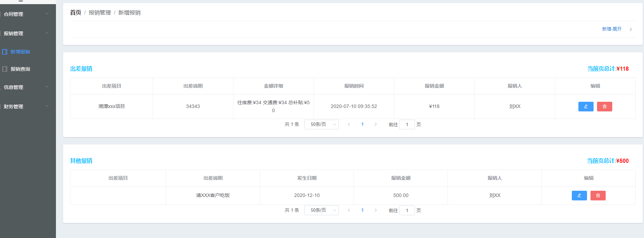The image size is (644, 238).
Task: Click the 前往 page input in 出差报销
Action: tap(407, 125)
